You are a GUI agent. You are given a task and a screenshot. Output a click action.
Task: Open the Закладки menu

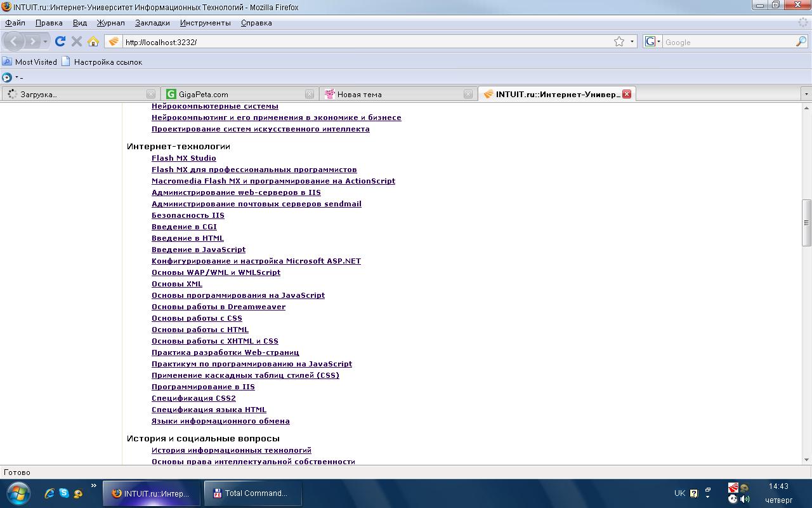point(152,23)
